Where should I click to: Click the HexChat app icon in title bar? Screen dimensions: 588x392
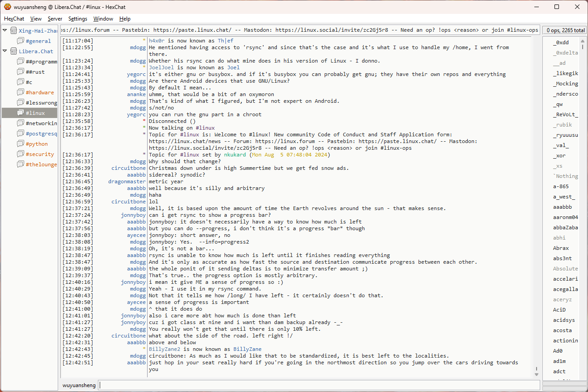pyautogui.click(x=8, y=7)
